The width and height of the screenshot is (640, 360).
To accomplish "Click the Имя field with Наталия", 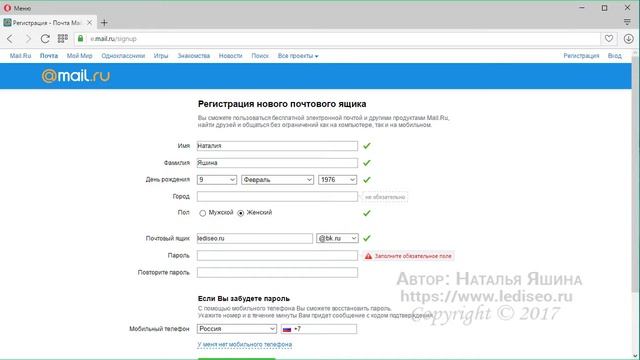I will click(277, 146).
